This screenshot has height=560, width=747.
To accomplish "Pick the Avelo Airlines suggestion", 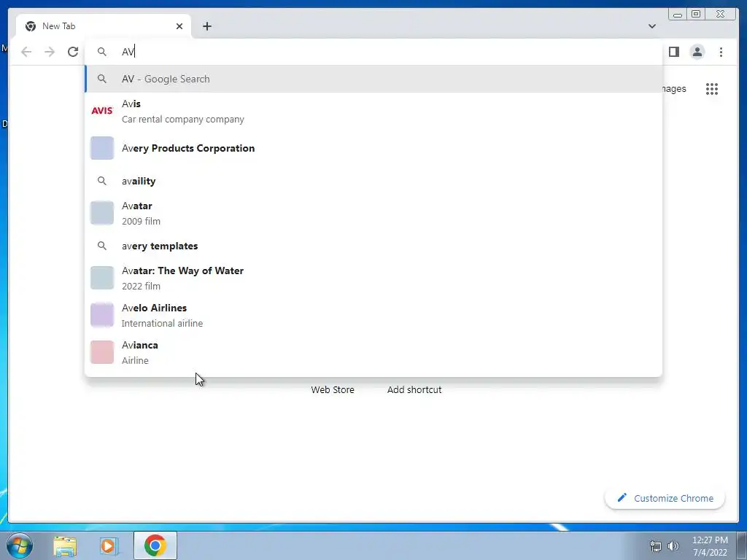I will pyautogui.click(x=373, y=315).
